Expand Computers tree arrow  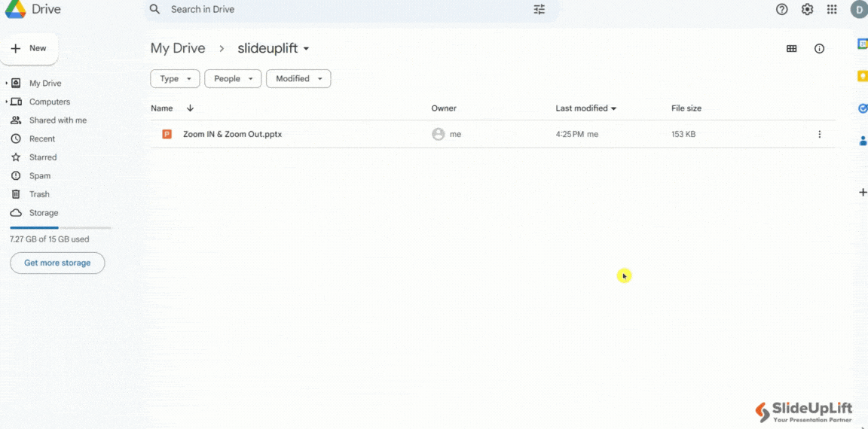(x=7, y=102)
